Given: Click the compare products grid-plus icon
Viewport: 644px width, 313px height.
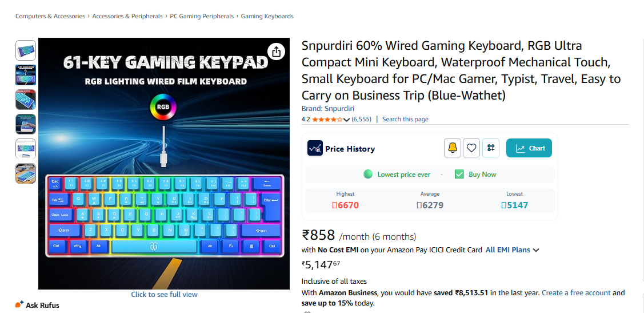Looking at the screenshot, I should (x=491, y=148).
